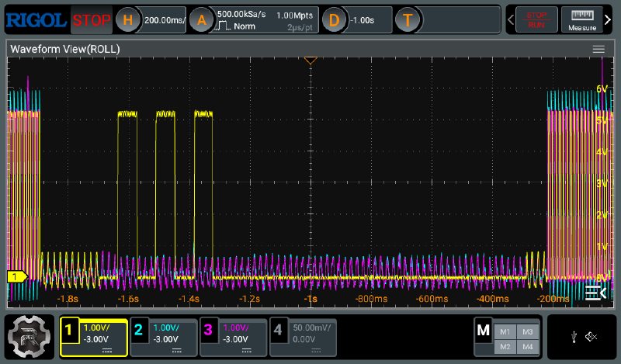The width and height of the screenshot is (621, 364).
Task: Click the USB connection status icon
Action: pos(573,336)
